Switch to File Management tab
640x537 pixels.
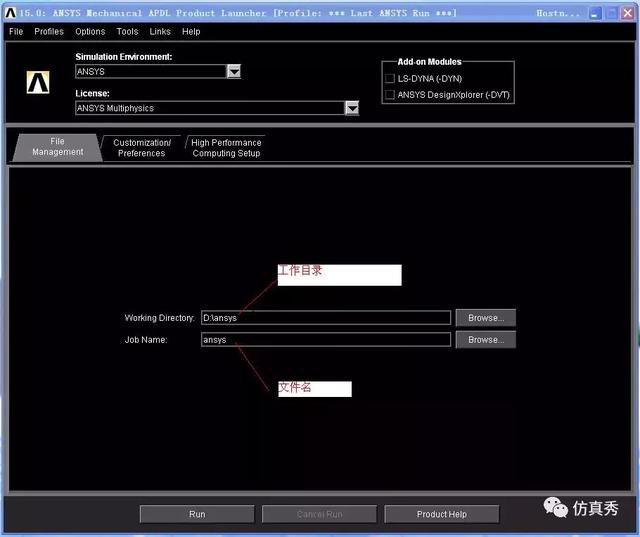point(58,147)
